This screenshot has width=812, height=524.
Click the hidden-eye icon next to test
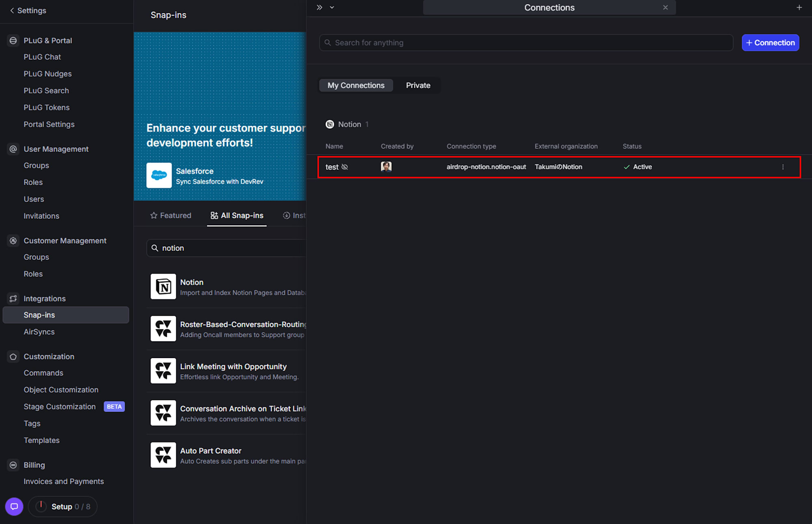tap(345, 167)
